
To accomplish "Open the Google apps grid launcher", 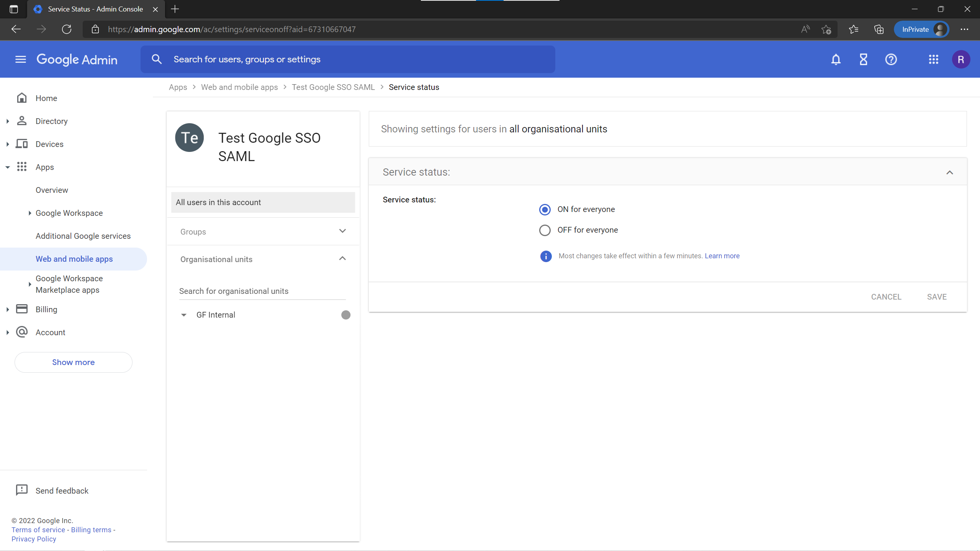I will pos(934,59).
